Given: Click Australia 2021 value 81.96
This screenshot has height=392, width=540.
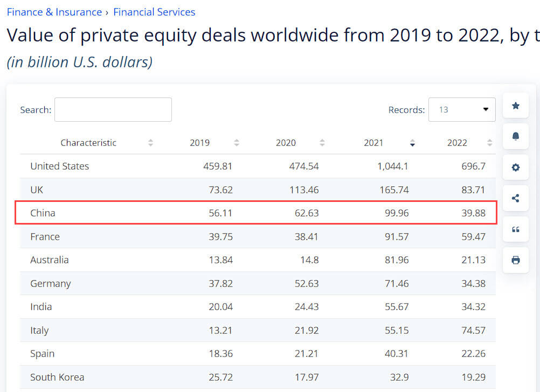Looking at the screenshot, I should click(397, 260).
